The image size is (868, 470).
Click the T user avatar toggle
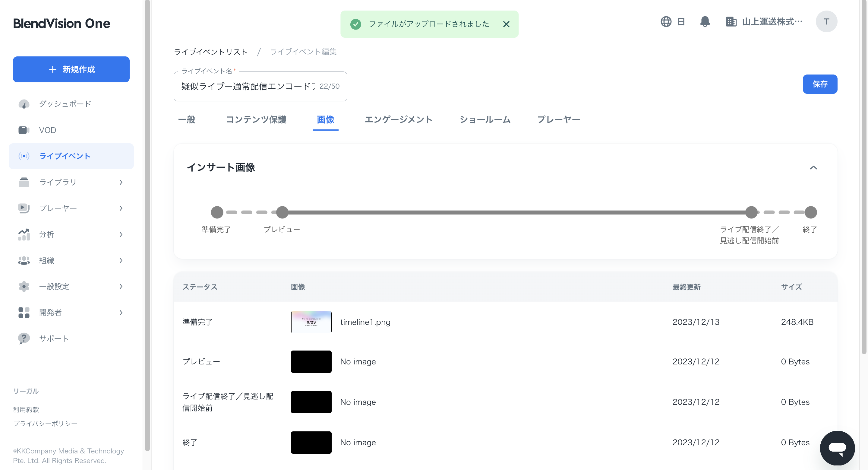pos(827,22)
